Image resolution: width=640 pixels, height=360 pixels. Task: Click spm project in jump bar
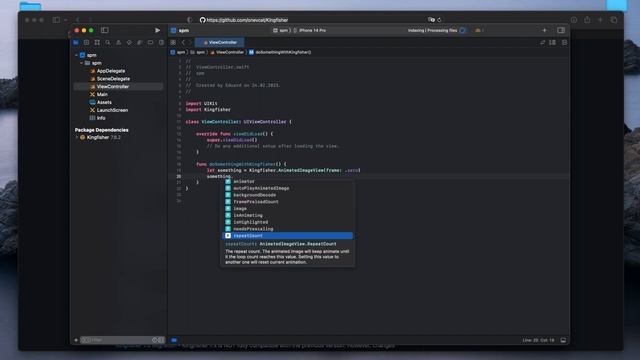point(178,52)
